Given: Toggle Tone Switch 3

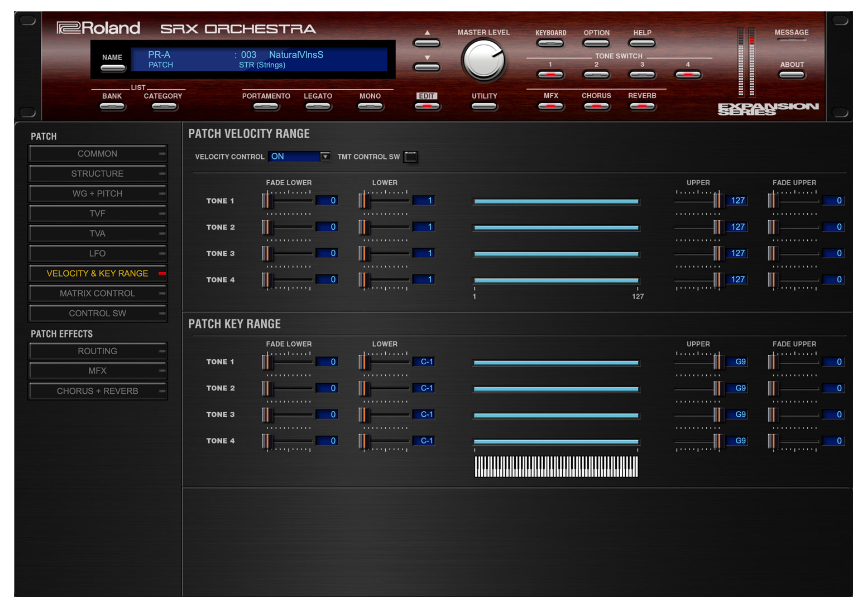Looking at the screenshot, I should point(642,74).
